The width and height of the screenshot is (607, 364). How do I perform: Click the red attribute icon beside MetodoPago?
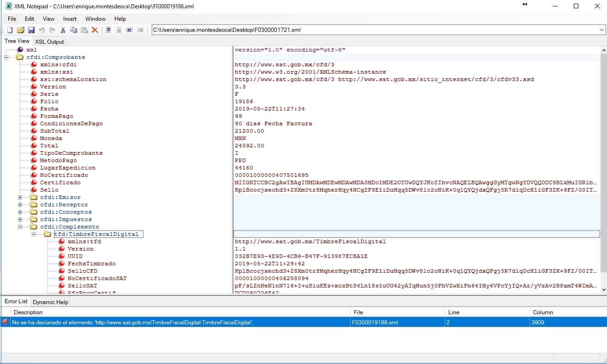pos(34,160)
